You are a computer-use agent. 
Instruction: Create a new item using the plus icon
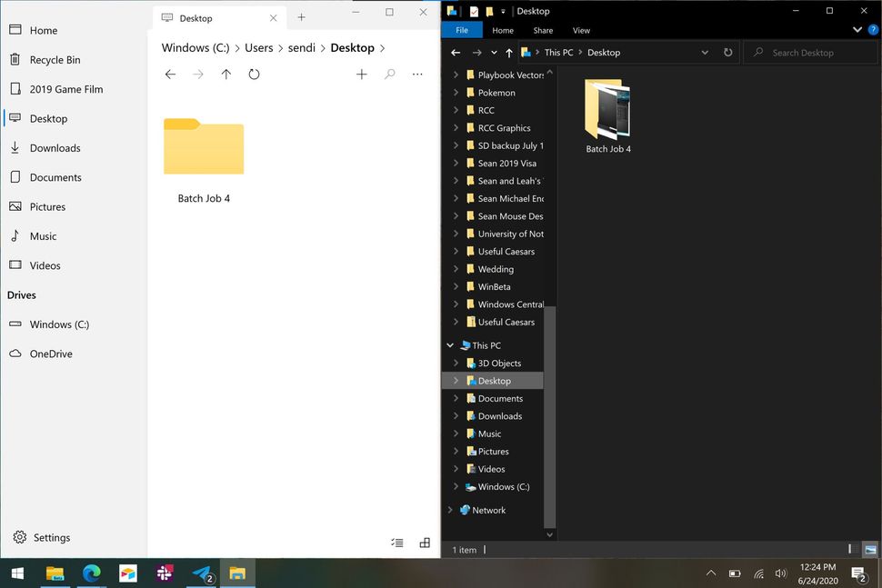point(361,74)
